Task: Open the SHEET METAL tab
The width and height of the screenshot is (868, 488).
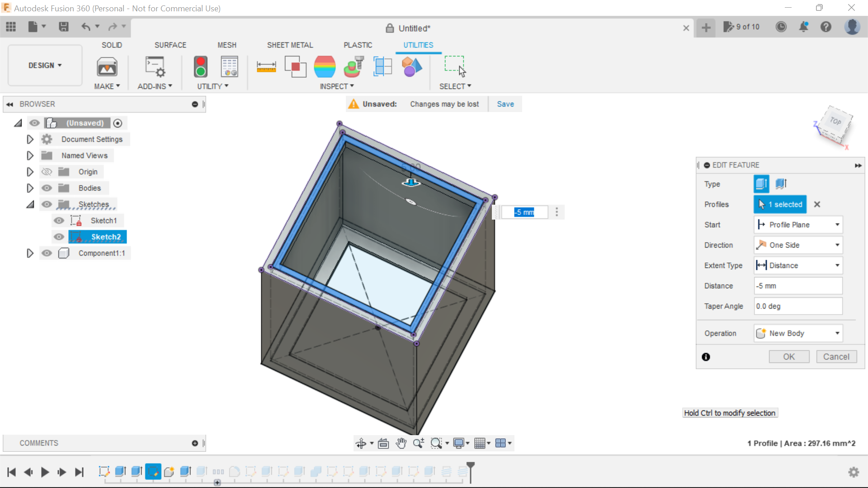Action: coord(290,45)
